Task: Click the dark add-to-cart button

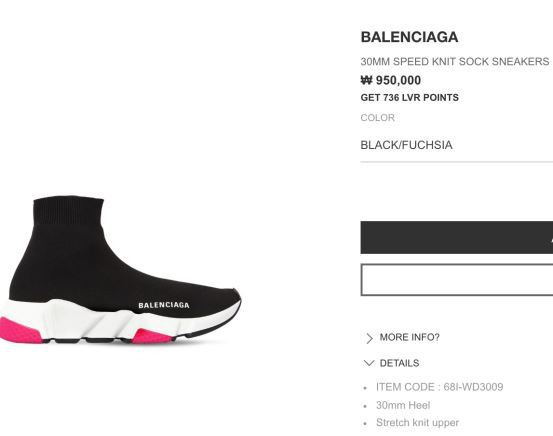Action: pos(457,237)
